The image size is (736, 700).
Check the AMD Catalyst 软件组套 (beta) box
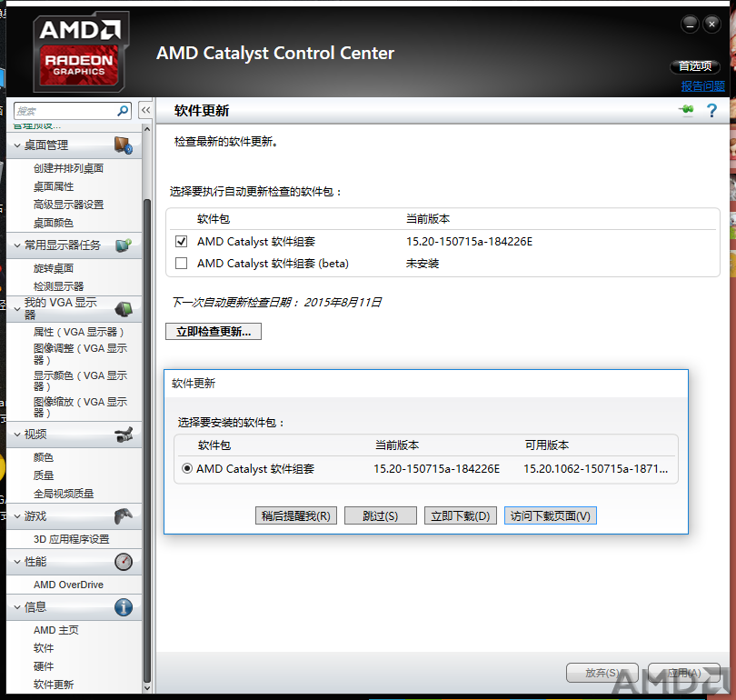pos(181,263)
